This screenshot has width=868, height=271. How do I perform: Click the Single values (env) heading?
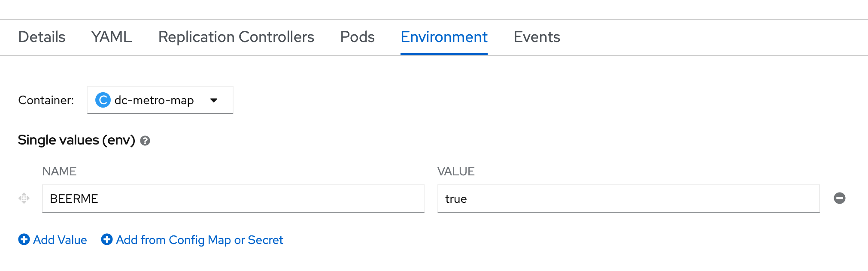coord(76,140)
